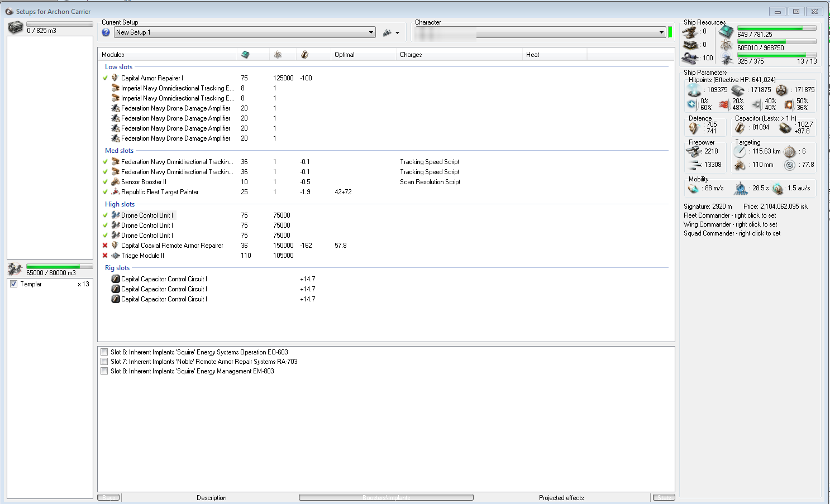Click the Low slots group header

(118, 67)
